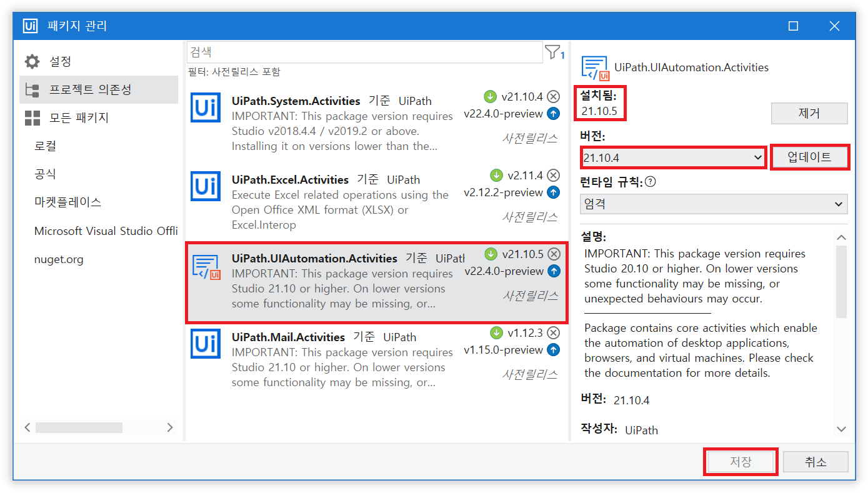Click the UiPath.UIAutomation.Activities list icon

(206, 267)
